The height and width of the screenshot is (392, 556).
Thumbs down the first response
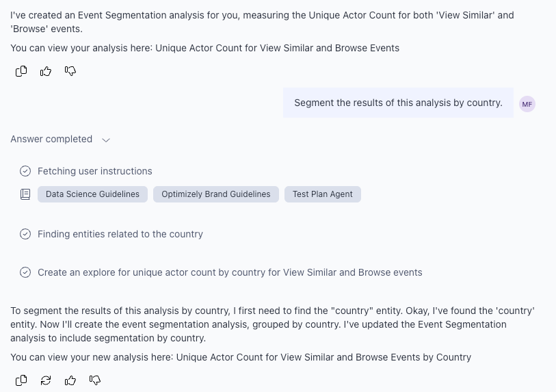pyautogui.click(x=70, y=71)
